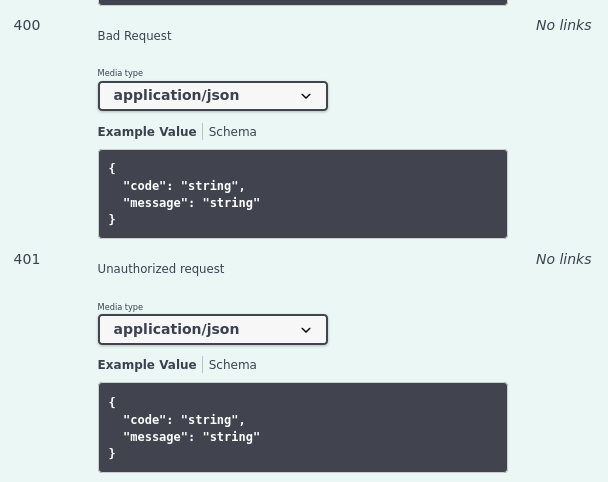
Task: Click the 401 status code
Action: [27, 259]
